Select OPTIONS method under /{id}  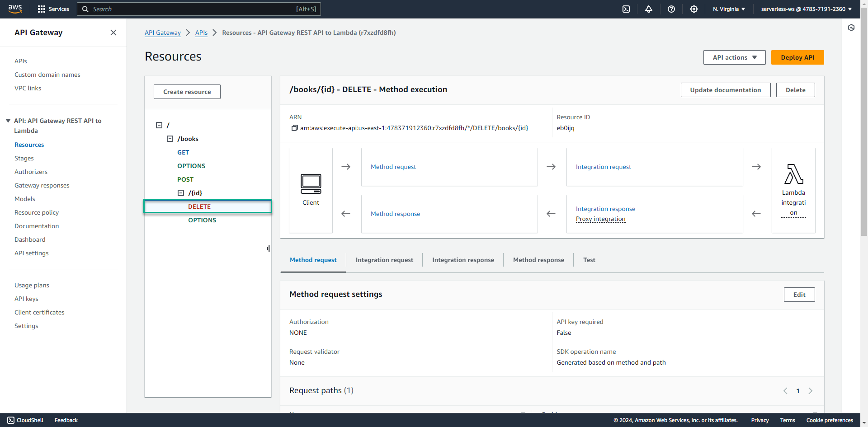tap(202, 220)
